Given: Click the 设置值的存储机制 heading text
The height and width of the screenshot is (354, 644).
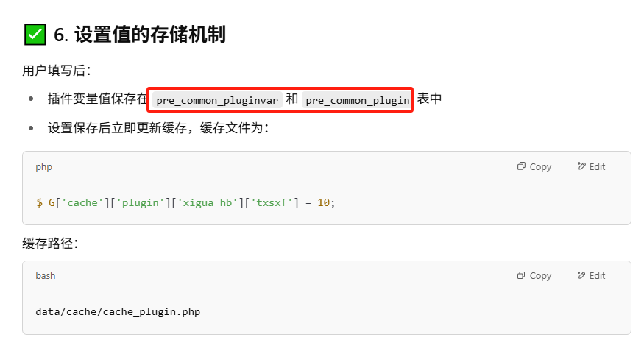Looking at the screenshot, I should pos(149,35).
